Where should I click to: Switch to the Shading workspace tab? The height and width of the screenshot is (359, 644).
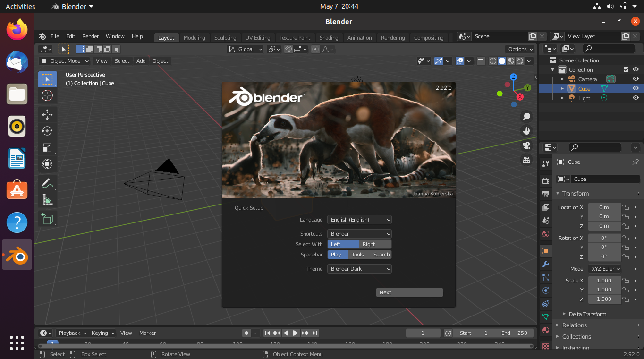pyautogui.click(x=329, y=37)
